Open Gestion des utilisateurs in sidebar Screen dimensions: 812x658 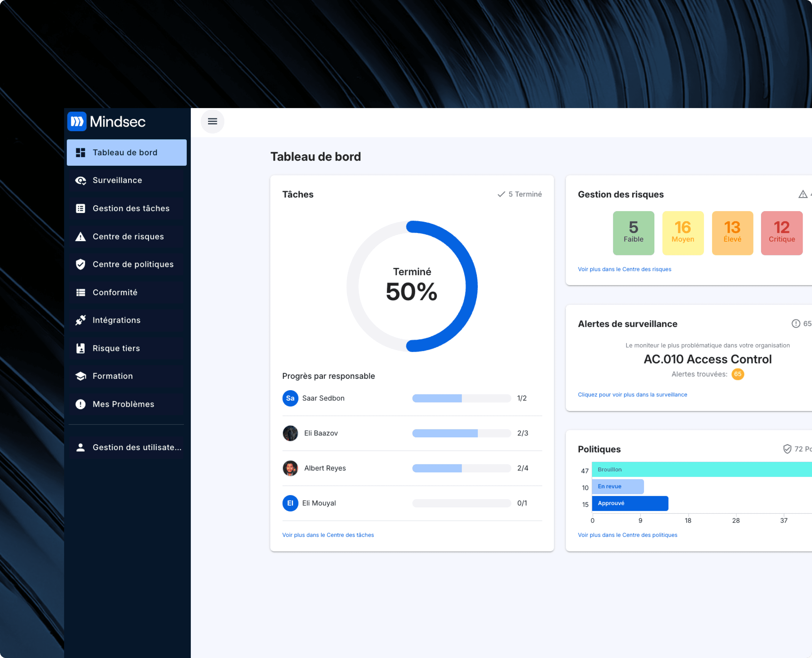click(x=137, y=447)
